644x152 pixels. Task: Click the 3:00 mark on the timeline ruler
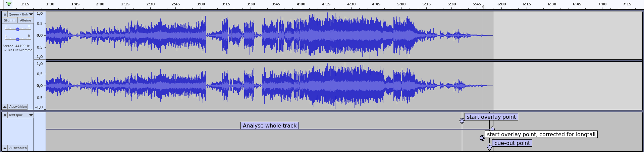click(x=201, y=4)
